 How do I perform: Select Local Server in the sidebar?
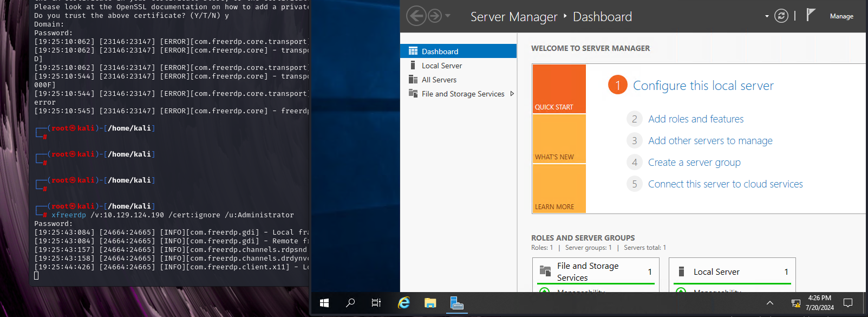[441, 66]
